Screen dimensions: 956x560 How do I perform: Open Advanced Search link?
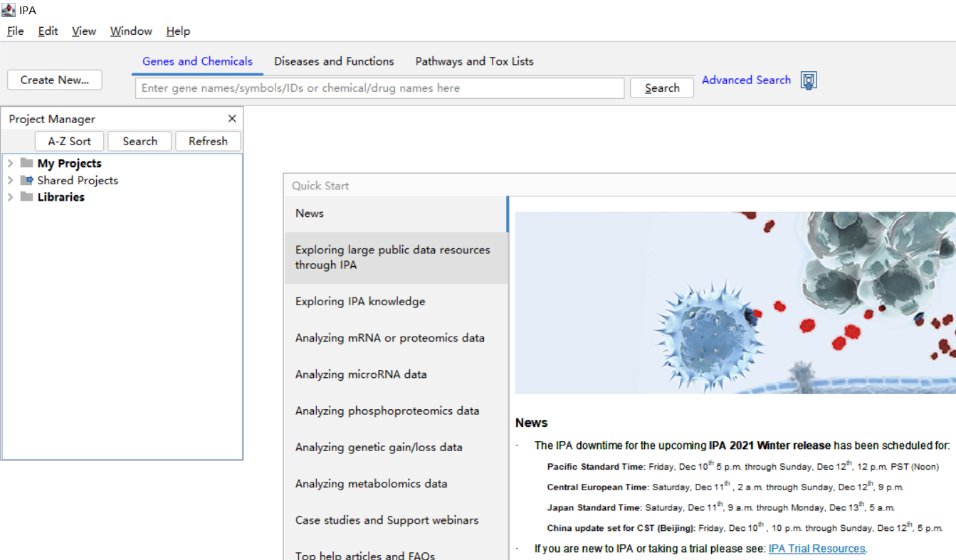click(746, 80)
